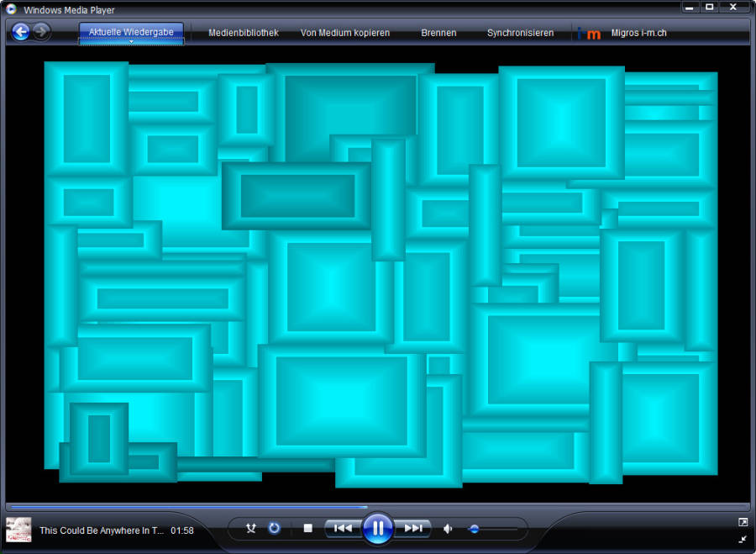
Task: Switch to Von Medium kopieren tab
Action: click(345, 34)
